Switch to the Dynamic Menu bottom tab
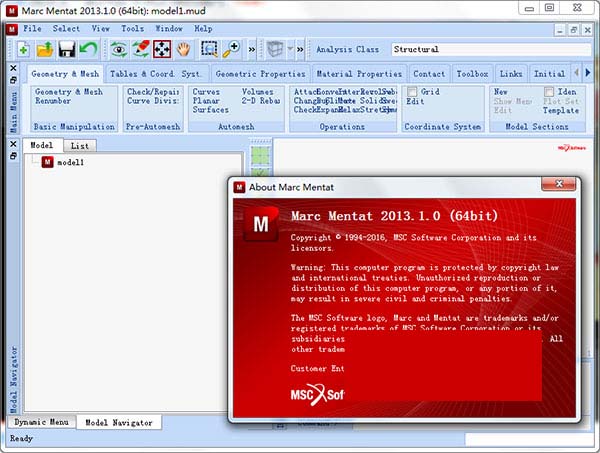 click(x=41, y=422)
